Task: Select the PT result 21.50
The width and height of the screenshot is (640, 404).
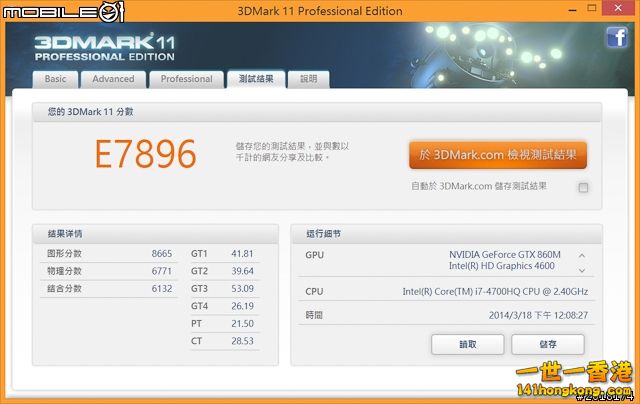Action: [242, 324]
